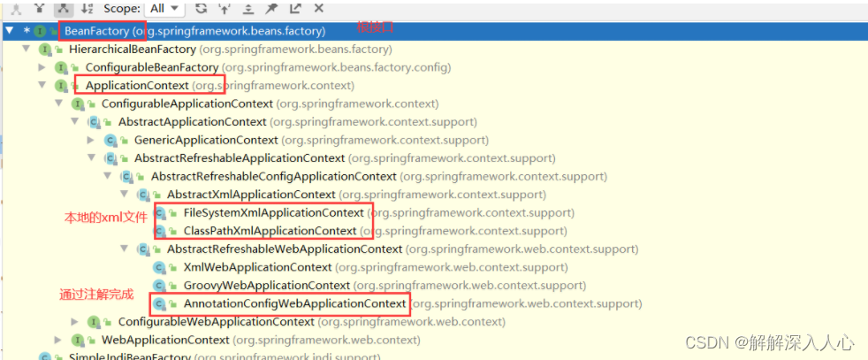The width and height of the screenshot is (868, 360).
Task: Click the abstract class icon beside AbstractApplicationContext
Action: [x=94, y=122]
